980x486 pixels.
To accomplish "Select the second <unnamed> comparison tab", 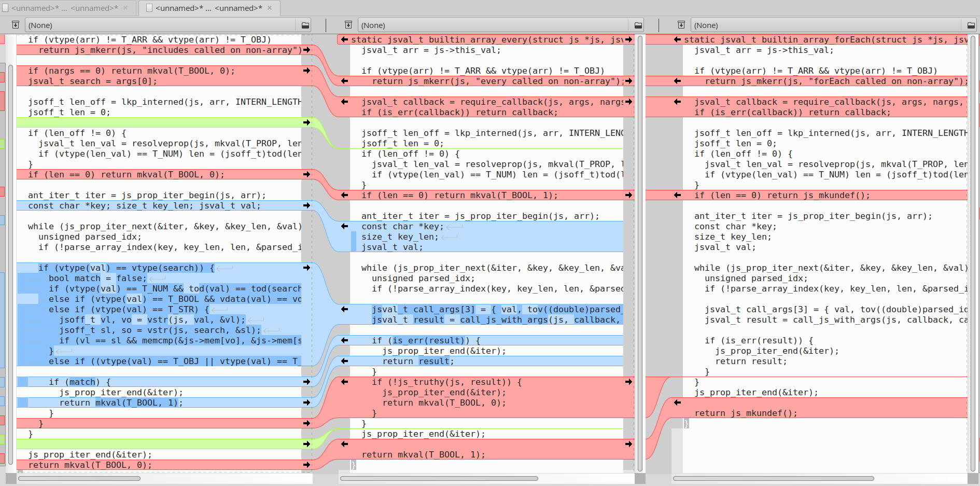I will pyautogui.click(x=208, y=8).
